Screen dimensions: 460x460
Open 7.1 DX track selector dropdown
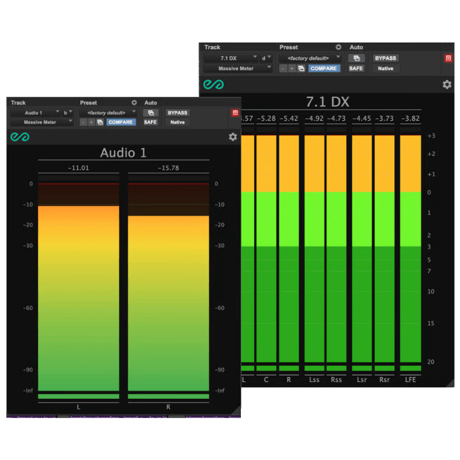pos(231,58)
